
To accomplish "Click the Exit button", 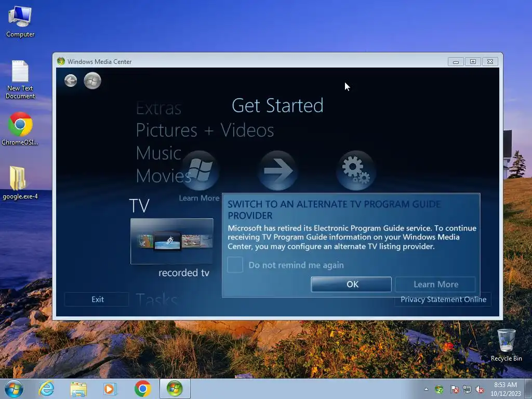I will (x=97, y=299).
